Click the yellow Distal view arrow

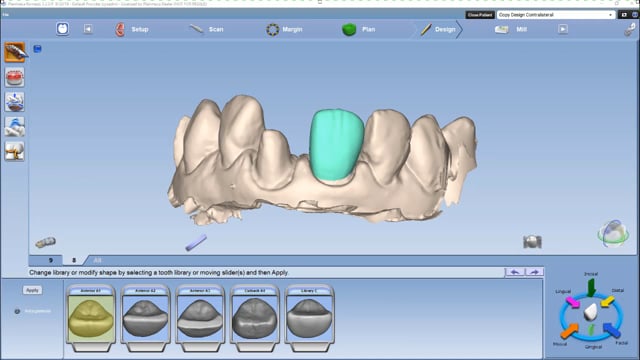608,302
